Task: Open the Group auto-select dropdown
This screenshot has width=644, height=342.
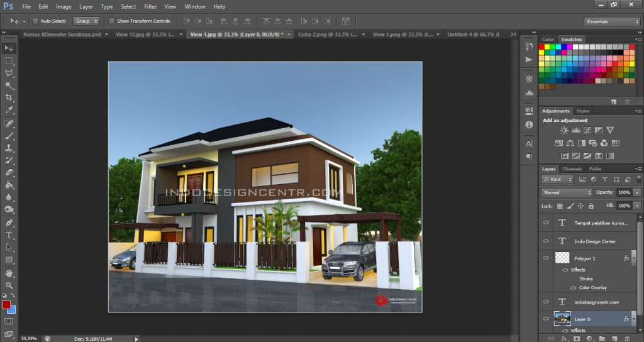Action: click(86, 21)
